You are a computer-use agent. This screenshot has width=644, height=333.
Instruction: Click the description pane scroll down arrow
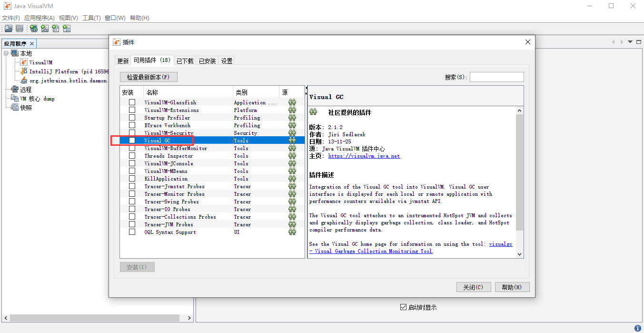coord(520,254)
